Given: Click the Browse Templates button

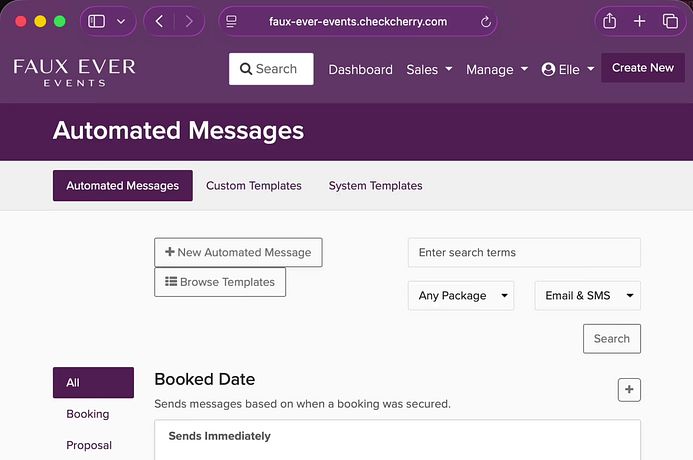Looking at the screenshot, I should tap(220, 282).
